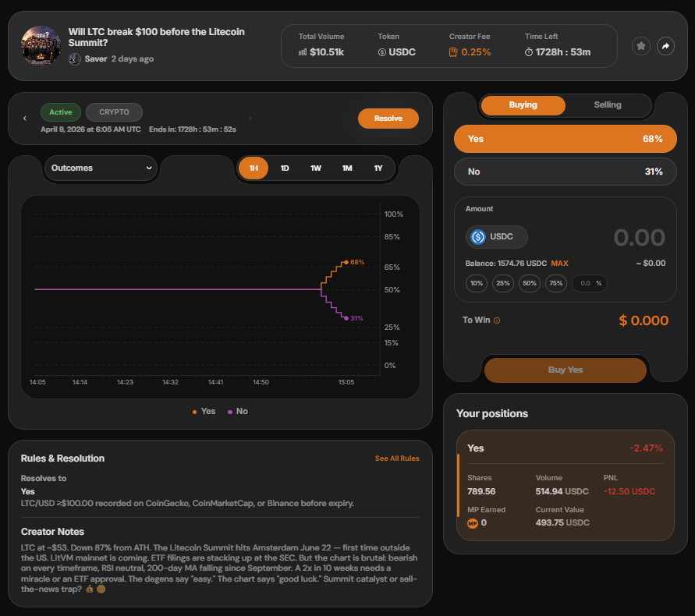The height and width of the screenshot is (616, 695).
Task: Click the 31% No chart endpoint
Action: pos(346,318)
